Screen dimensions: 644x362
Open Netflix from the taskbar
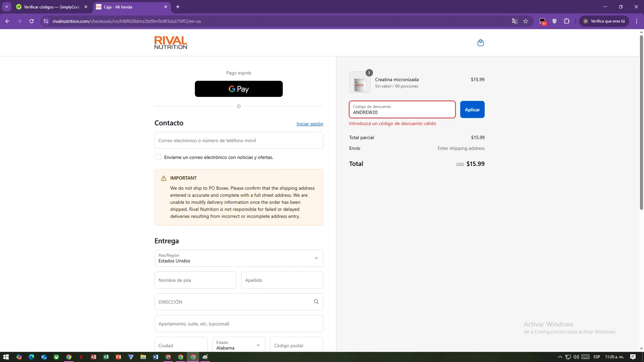click(x=81, y=357)
